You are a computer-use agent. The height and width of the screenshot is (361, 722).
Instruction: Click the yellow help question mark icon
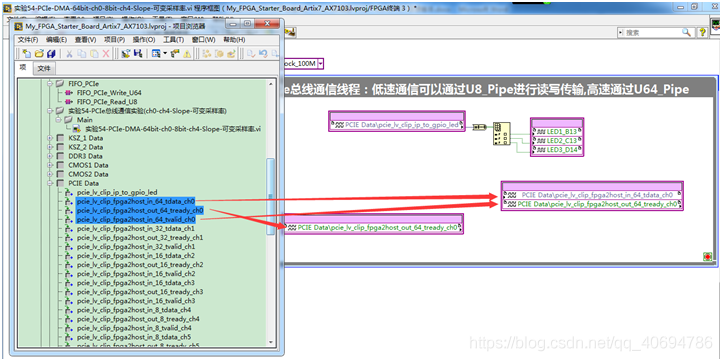[x=702, y=32]
